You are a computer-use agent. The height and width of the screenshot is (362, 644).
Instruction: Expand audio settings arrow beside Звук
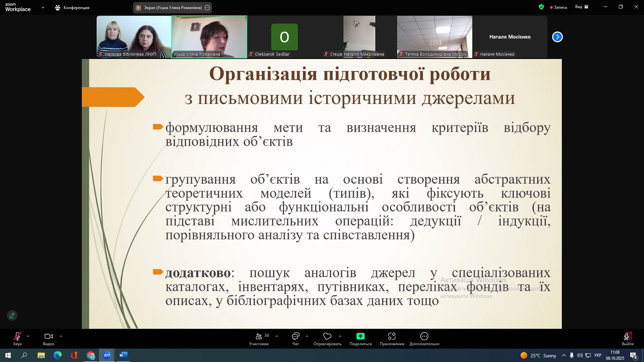tap(28, 336)
